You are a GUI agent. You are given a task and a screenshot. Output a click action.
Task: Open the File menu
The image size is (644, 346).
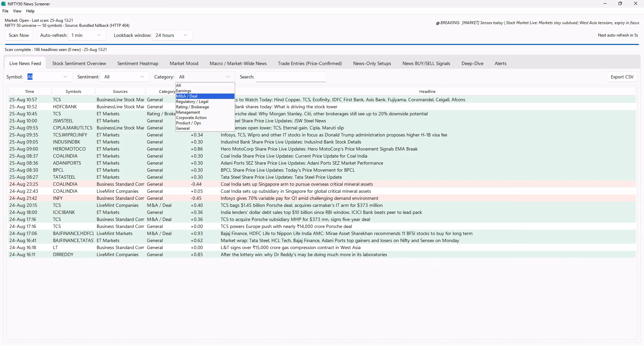5,11
